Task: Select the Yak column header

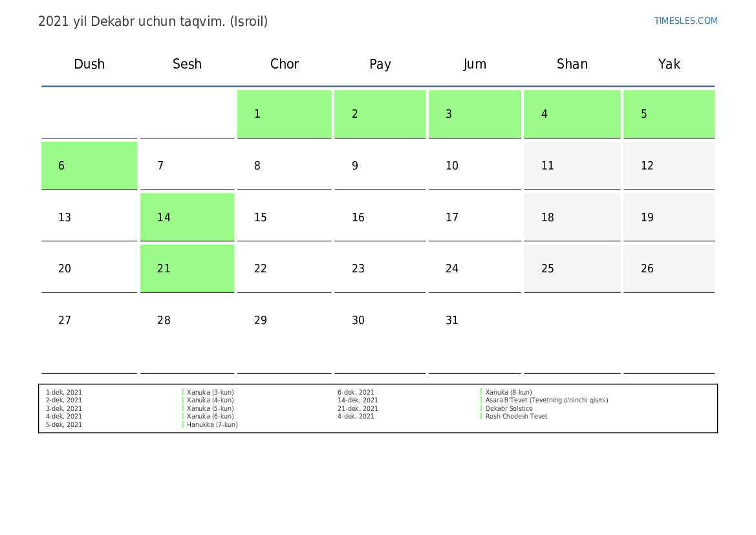Action: pyautogui.click(x=669, y=63)
